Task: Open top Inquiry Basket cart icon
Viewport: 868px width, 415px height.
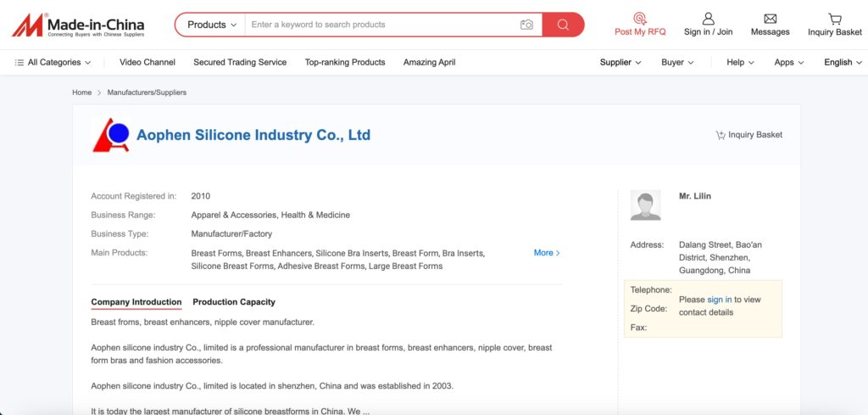Action: [x=835, y=19]
